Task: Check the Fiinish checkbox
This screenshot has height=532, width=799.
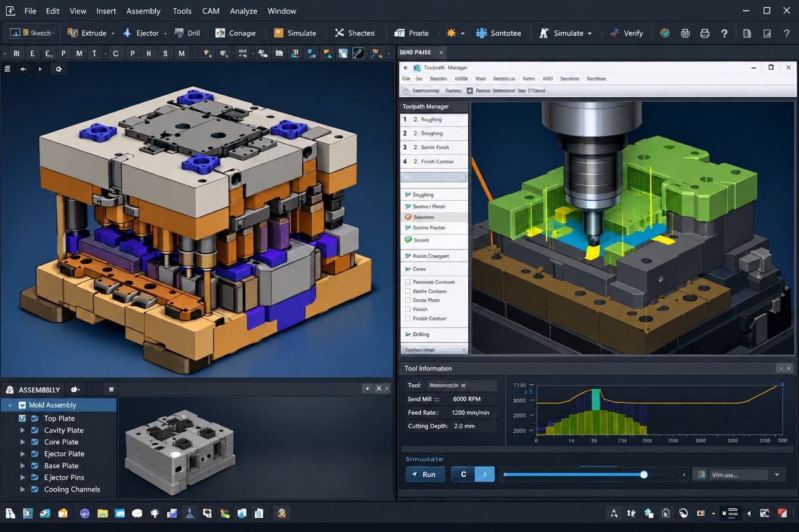Action: [x=408, y=309]
